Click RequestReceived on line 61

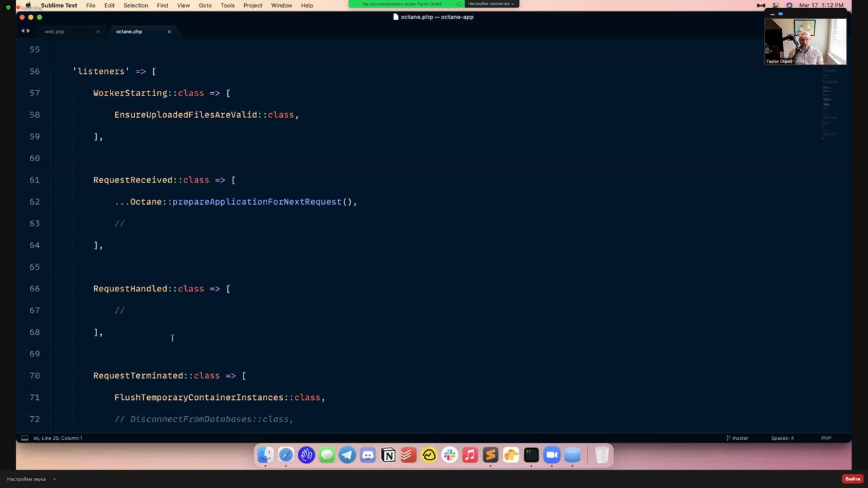click(133, 180)
